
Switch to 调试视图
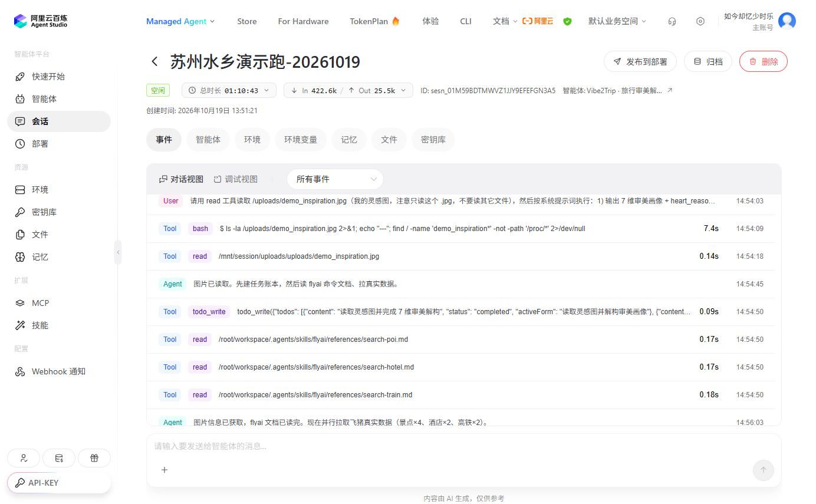pos(235,179)
